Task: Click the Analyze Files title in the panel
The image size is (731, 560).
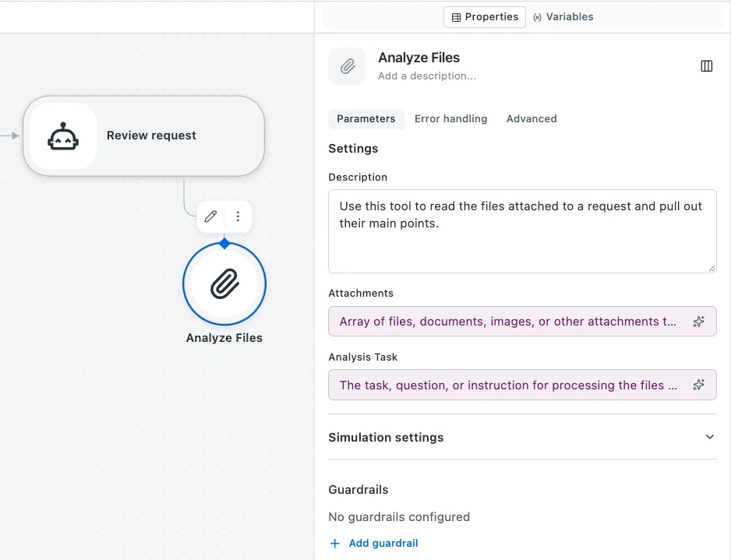Action: click(418, 58)
